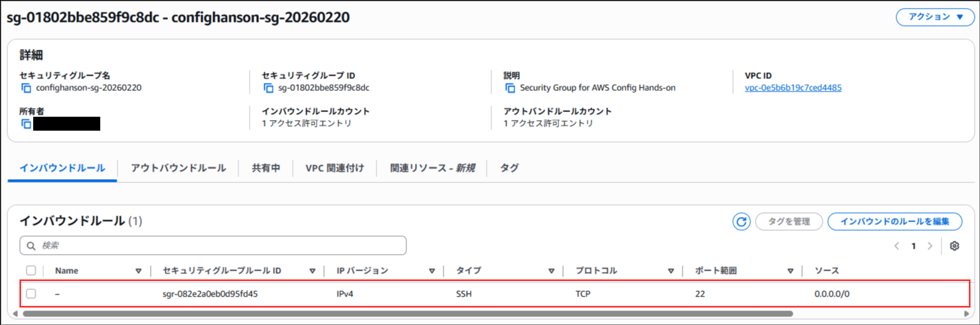The width and height of the screenshot is (980, 325).
Task: Open the タグ tab
Action: (509, 168)
